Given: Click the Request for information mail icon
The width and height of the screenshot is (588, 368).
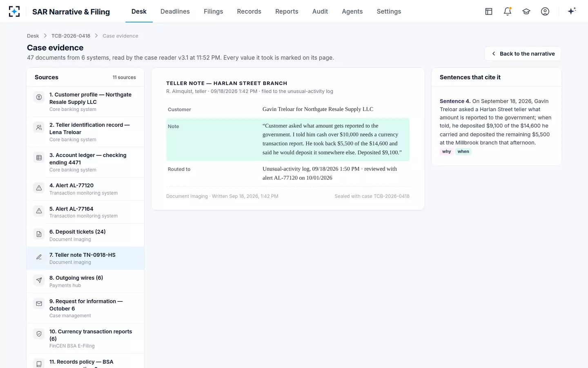Looking at the screenshot, I should click(39, 304).
